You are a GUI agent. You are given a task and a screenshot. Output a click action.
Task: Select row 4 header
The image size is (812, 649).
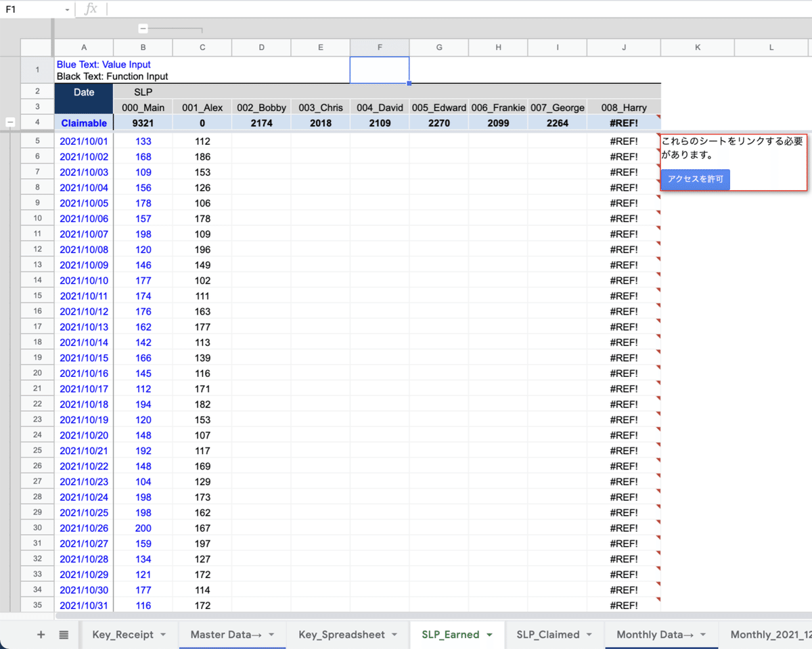pyautogui.click(x=37, y=122)
